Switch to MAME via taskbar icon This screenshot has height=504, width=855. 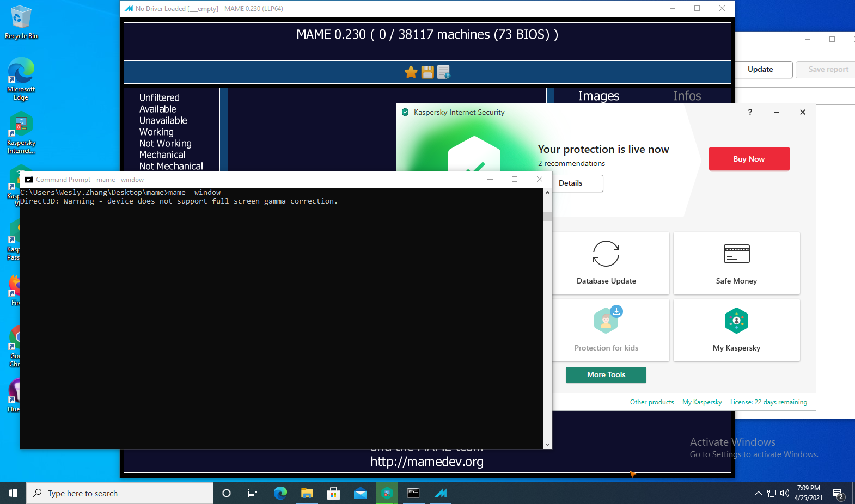point(441,493)
